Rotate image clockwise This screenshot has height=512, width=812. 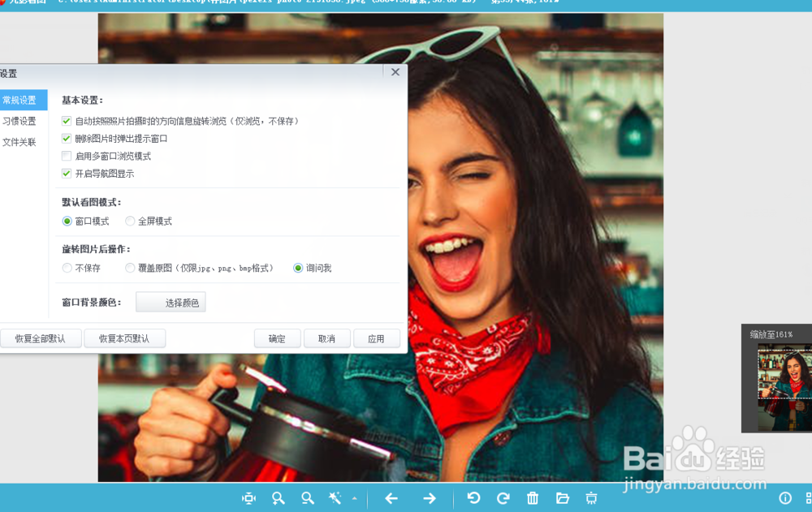tap(503, 498)
